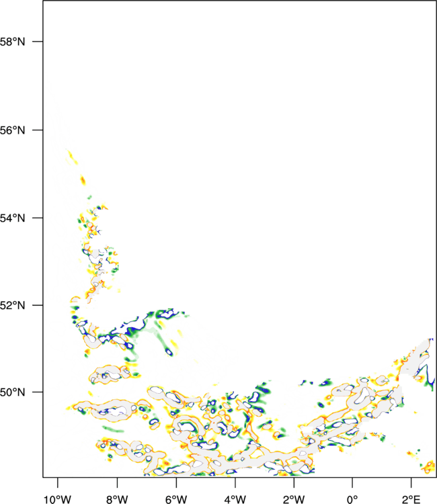This screenshot has width=437, height=504.
Task: Click the 50°N latitude label
Action: (x=12, y=392)
